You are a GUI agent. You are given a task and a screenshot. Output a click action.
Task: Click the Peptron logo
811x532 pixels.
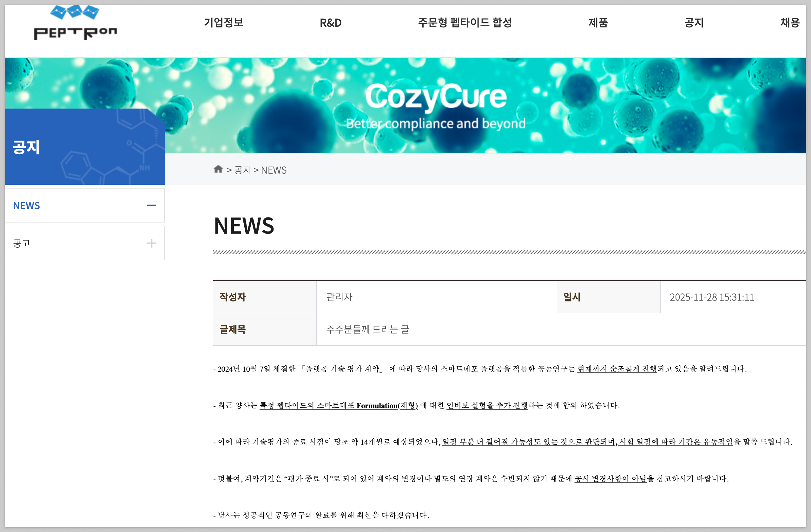[x=75, y=23]
